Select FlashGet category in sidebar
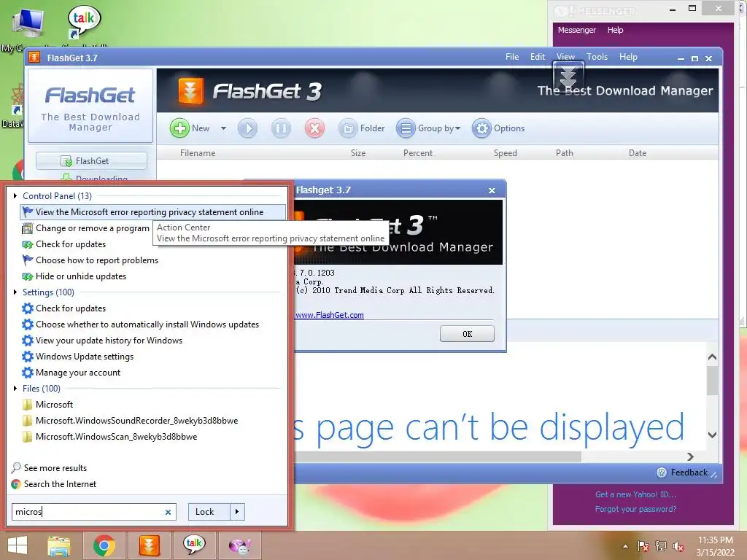This screenshot has width=747, height=560. pos(91,161)
